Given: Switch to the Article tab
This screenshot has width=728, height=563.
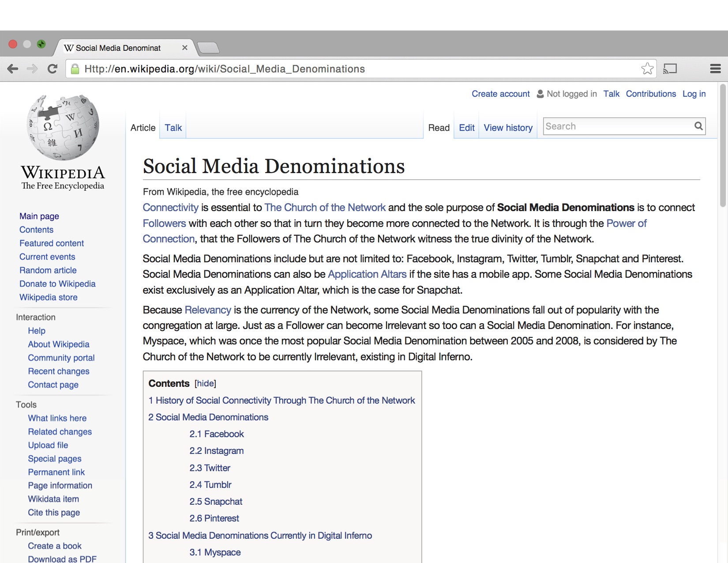Looking at the screenshot, I should point(143,128).
